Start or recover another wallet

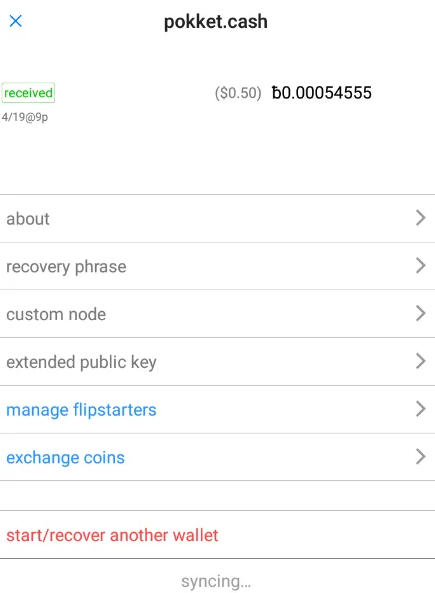coord(112,535)
